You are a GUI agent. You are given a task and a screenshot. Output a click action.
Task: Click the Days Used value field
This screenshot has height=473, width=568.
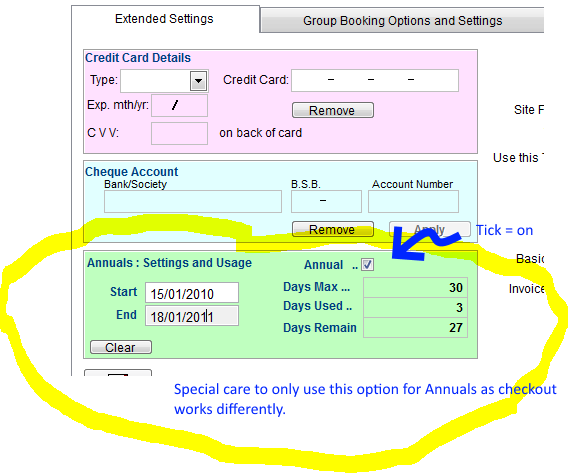coord(415,307)
